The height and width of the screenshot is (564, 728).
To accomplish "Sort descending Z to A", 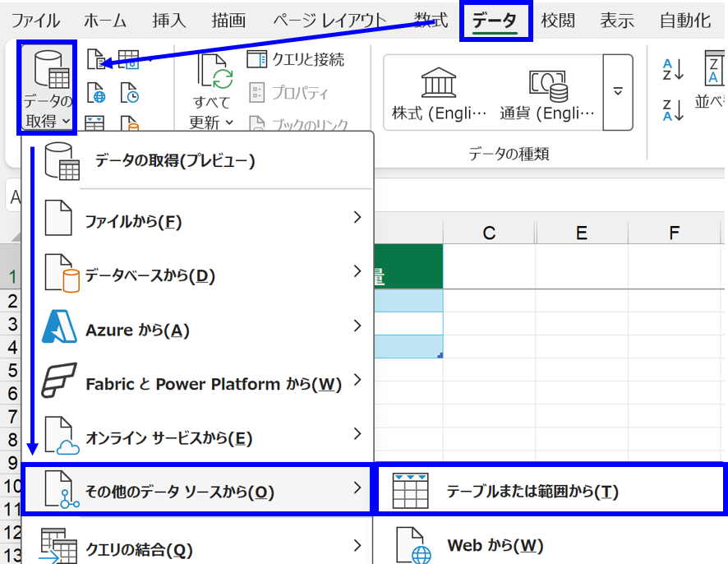I will [x=673, y=110].
